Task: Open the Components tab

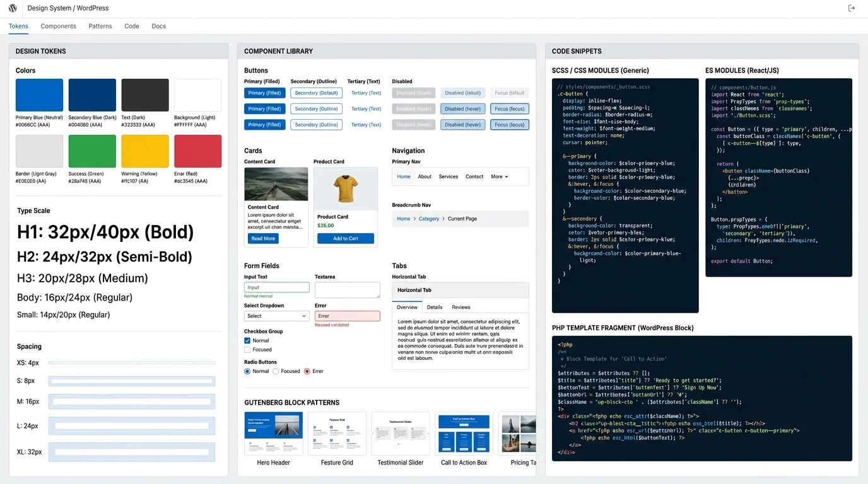Action: [x=59, y=26]
